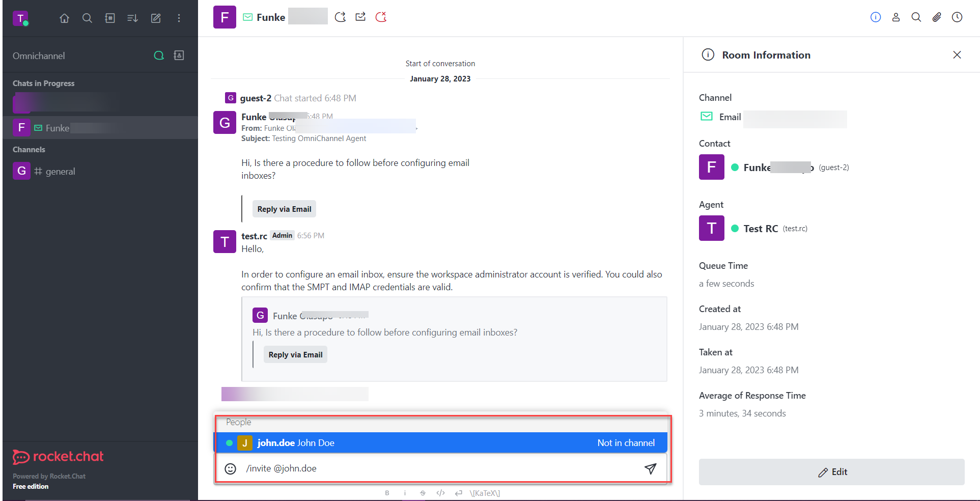Image resolution: width=980 pixels, height=501 pixels.
Task: Open Contact information person icon
Action: coord(896,17)
